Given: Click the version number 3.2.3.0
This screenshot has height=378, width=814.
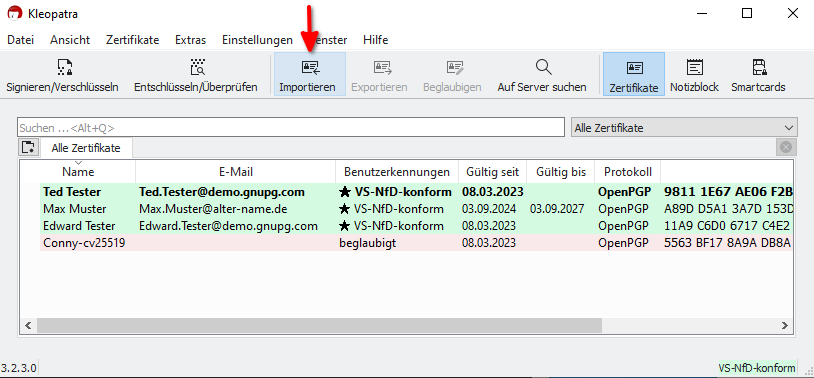Looking at the screenshot, I should [19, 368].
